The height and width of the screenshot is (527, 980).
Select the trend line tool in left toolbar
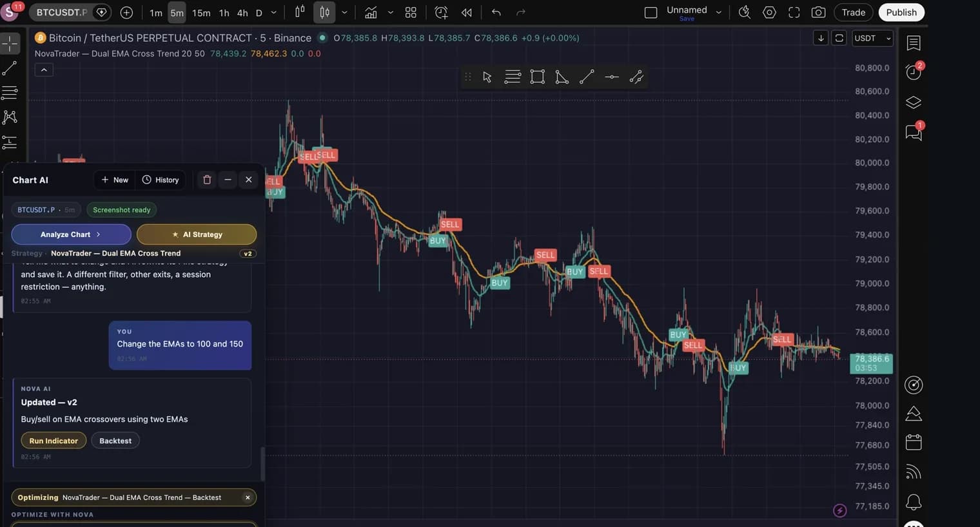(x=10, y=68)
